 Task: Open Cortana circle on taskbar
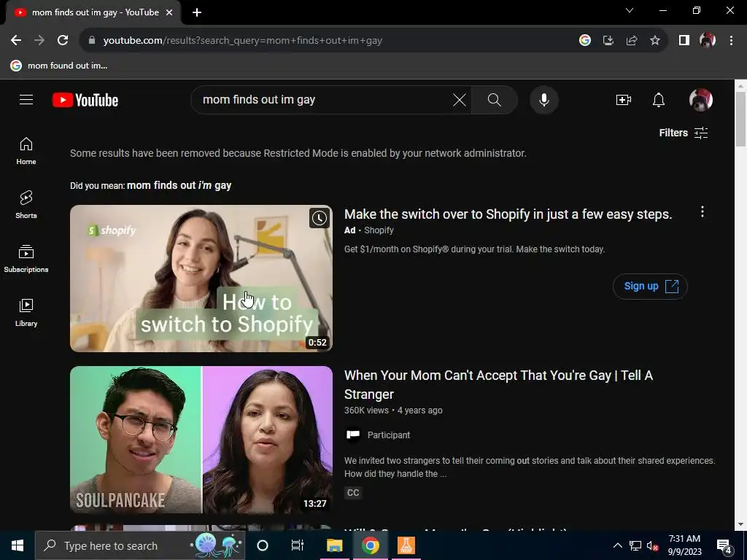263,545
